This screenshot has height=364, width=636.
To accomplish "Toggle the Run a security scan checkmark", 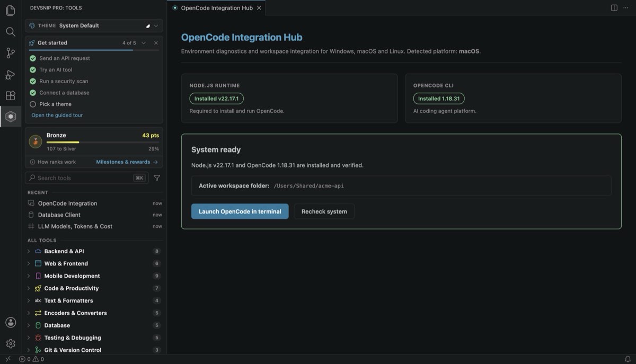I will point(33,81).
